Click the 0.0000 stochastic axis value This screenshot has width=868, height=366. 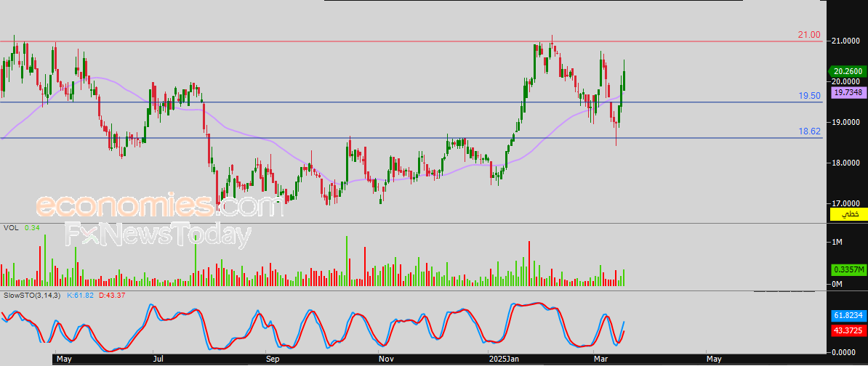(845, 351)
